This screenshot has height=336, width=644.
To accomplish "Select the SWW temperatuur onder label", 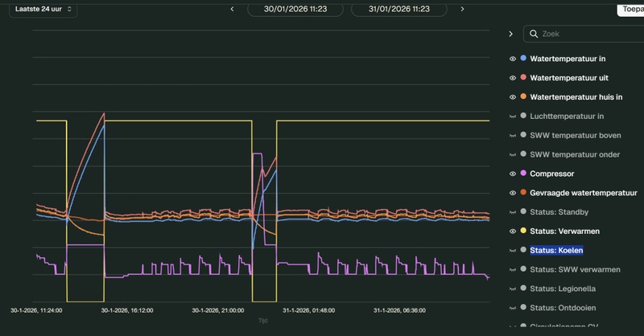I will coord(575,154).
